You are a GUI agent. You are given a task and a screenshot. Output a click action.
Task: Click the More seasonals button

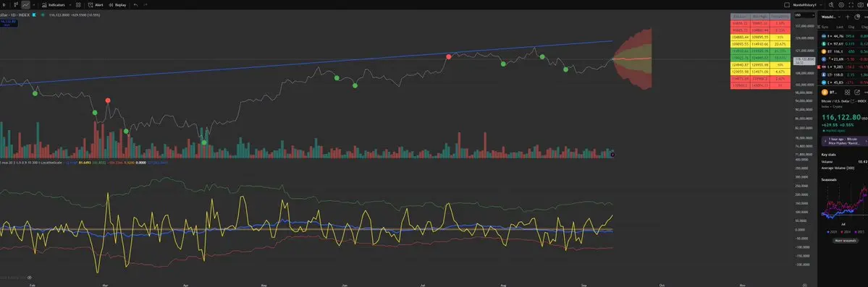(846, 241)
